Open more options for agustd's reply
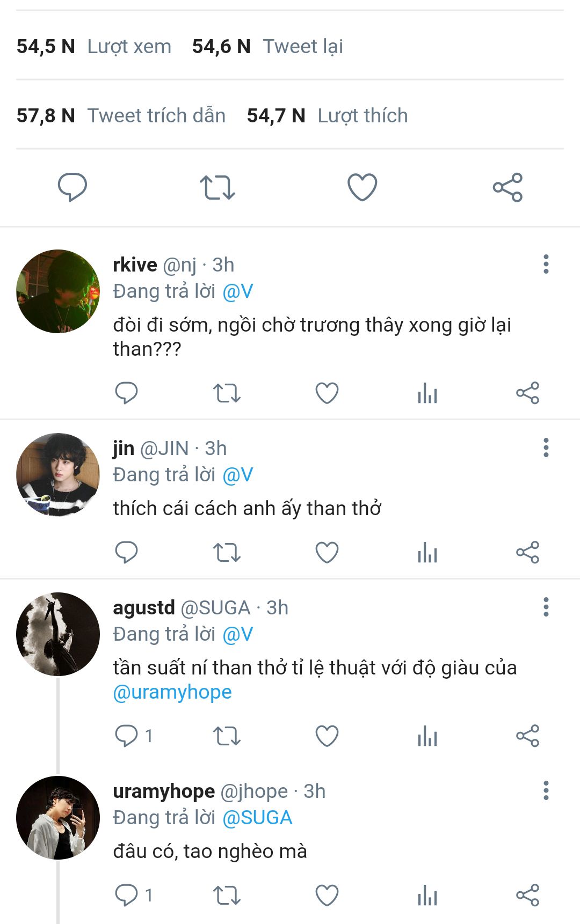Screen dimensions: 580x924 [546, 607]
